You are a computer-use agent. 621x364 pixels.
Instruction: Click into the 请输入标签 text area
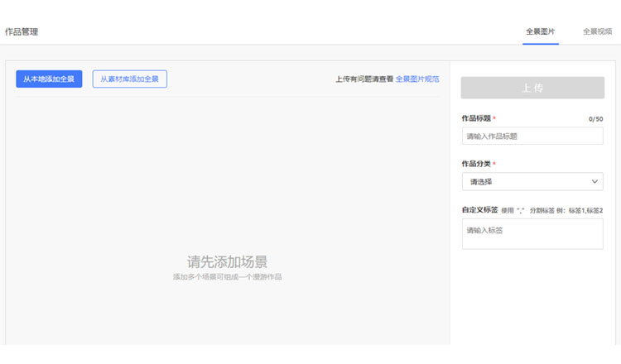(x=532, y=233)
